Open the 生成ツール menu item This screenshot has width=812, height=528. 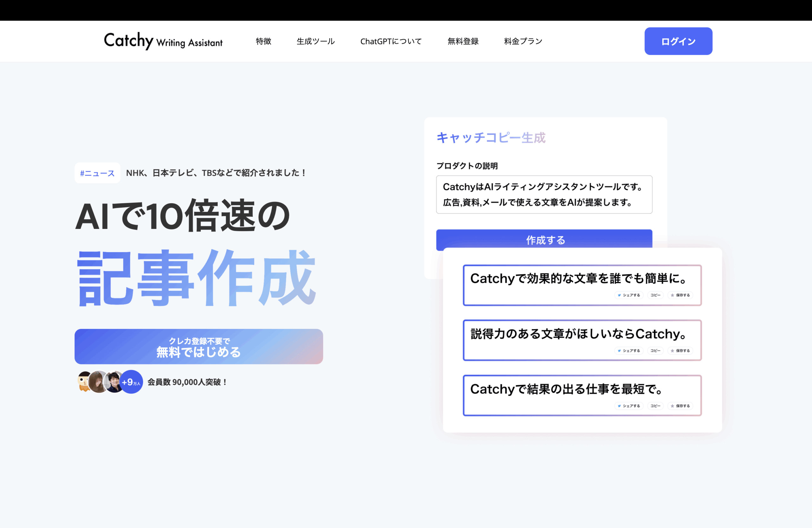point(316,41)
